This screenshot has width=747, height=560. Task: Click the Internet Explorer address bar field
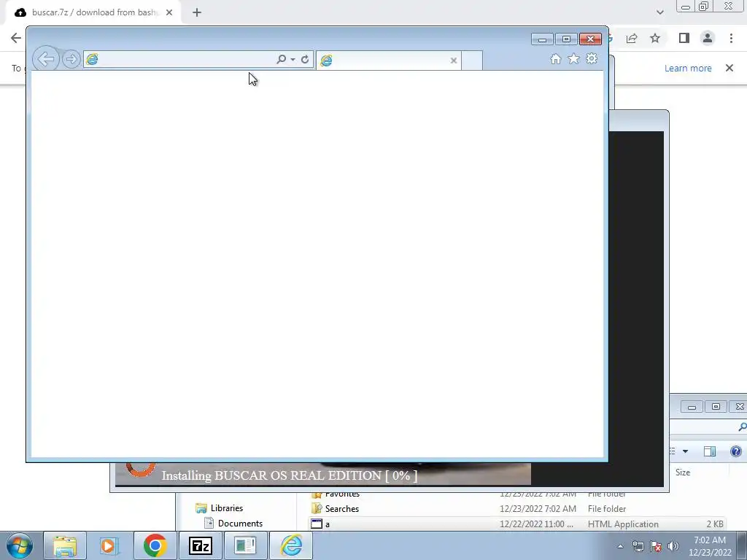(x=179, y=60)
